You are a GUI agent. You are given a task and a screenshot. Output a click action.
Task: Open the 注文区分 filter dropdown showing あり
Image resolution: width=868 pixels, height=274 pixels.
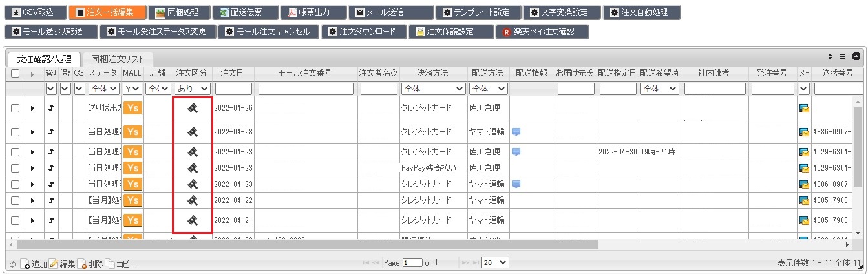pyautogui.click(x=192, y=89)
